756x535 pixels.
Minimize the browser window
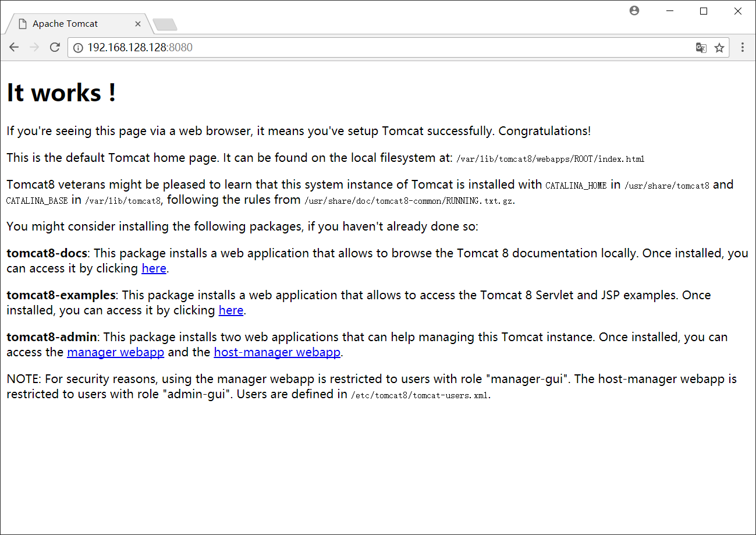[x=669, y=11]
